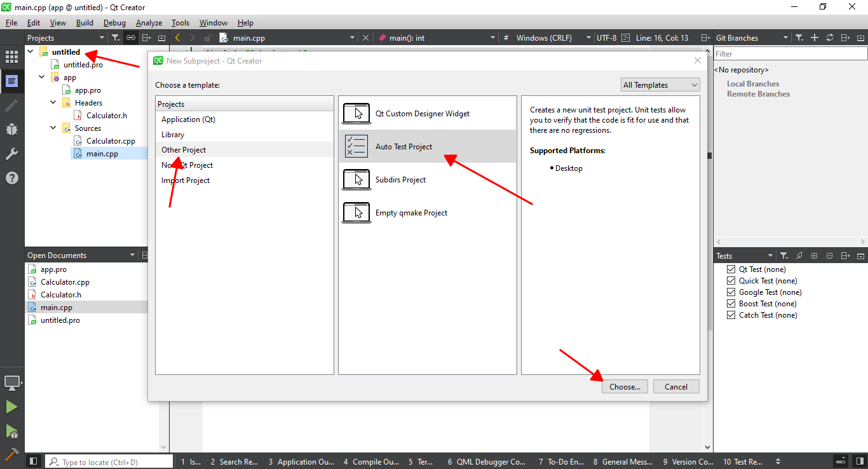Start debugging with play-bug icon
The image size is (868, 469).
pyautogui.click(x=11, y=431)
